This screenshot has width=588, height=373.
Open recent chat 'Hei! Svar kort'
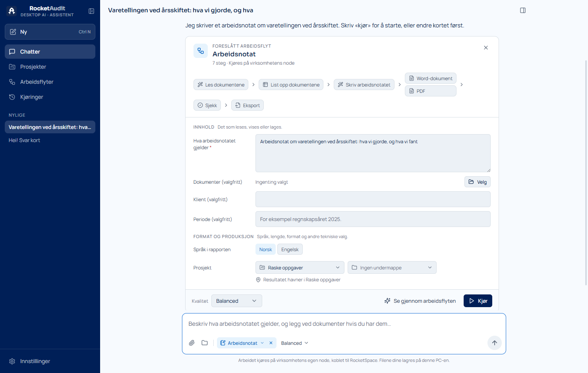50,140
